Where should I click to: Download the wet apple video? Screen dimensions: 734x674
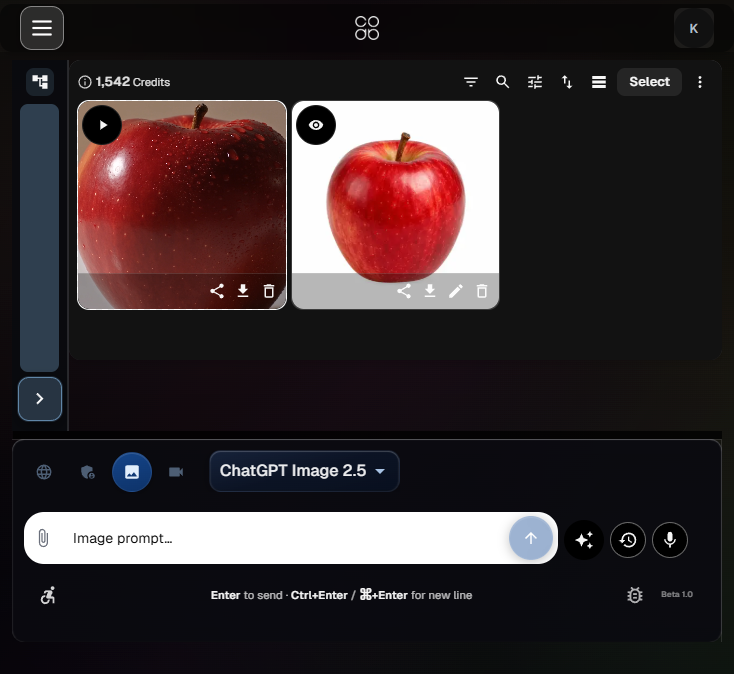[x=243, y=291]
